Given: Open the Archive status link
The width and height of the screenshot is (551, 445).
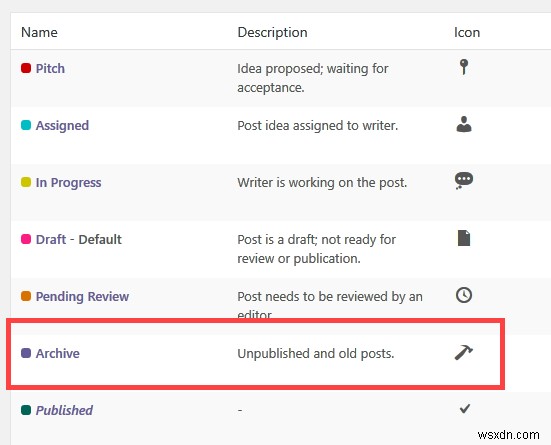Looking at the screenshot, I should click(x=58, y=353).
